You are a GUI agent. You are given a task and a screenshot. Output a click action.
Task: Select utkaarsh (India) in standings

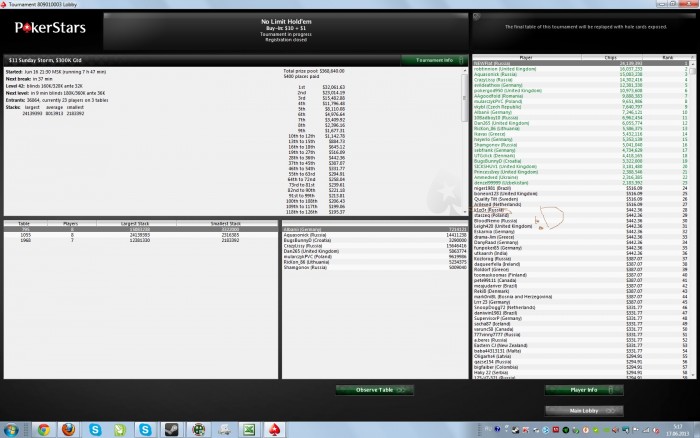coord(581,253)
